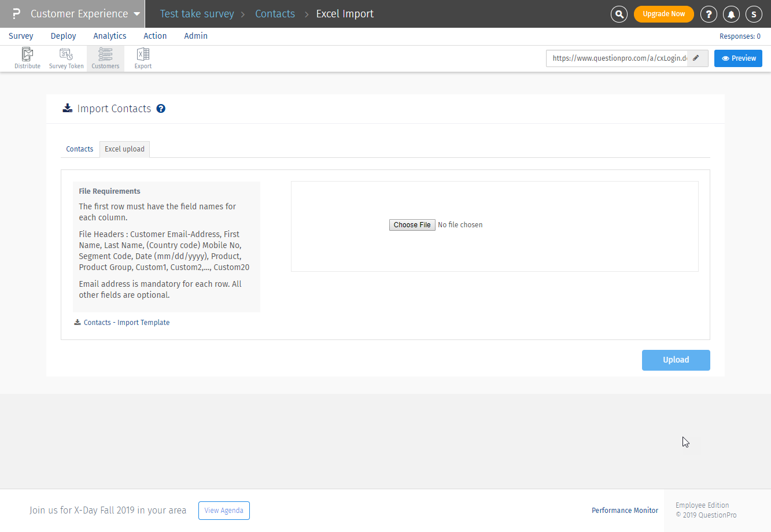Go to the Contacts breadcrumb link
Image resolution: width=771 pixels, height=532 pixels.
(275, 14)
